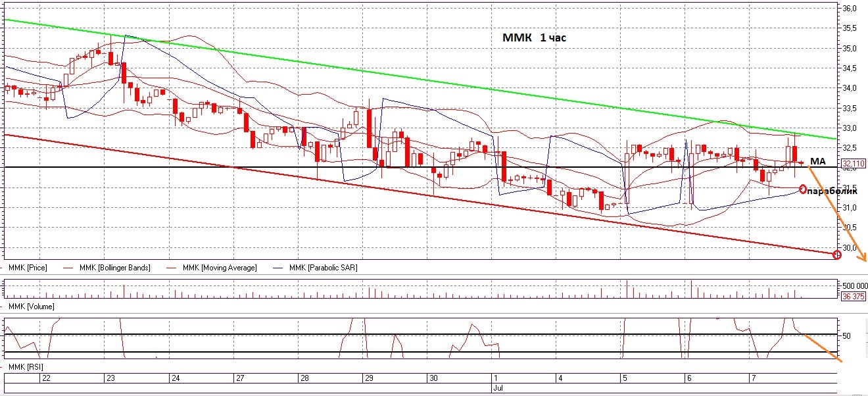Click price axis label 34,0

(x=850, y=88)
